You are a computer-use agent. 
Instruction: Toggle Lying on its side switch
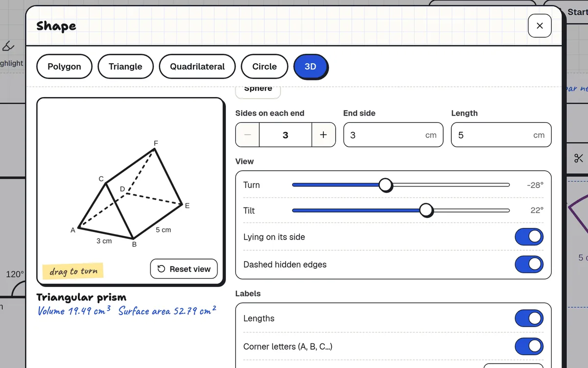(529, 237)
